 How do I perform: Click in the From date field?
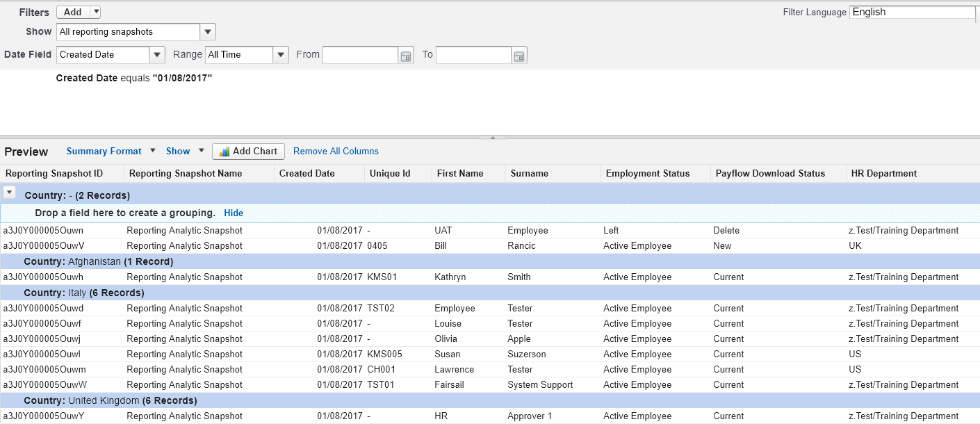(x=359, y=55)
